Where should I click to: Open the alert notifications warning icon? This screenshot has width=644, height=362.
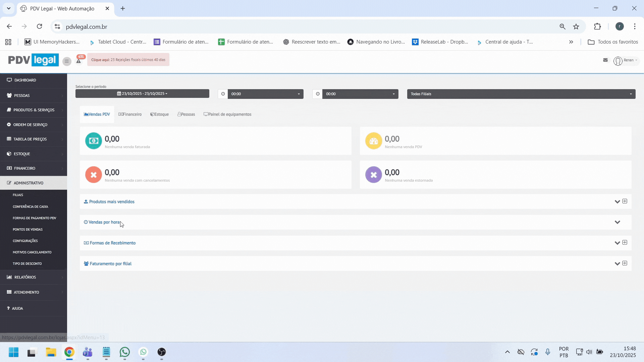tap(78, 61)
